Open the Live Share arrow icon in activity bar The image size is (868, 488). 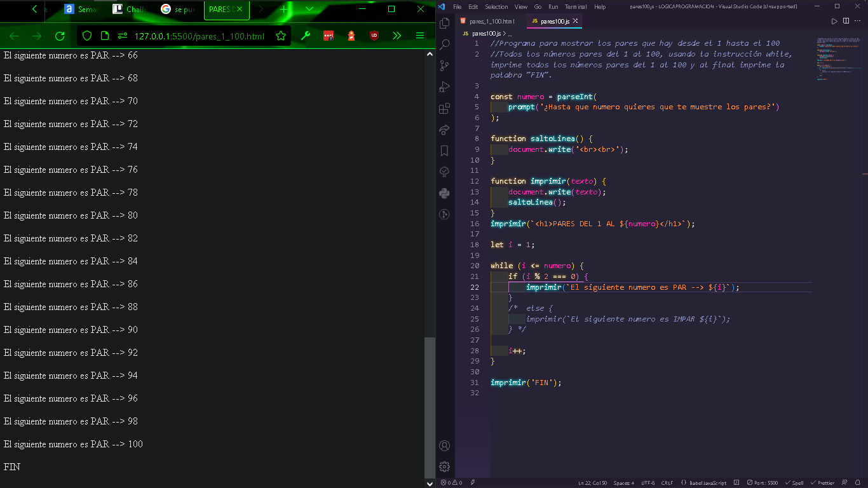click(x=445, y=130)
